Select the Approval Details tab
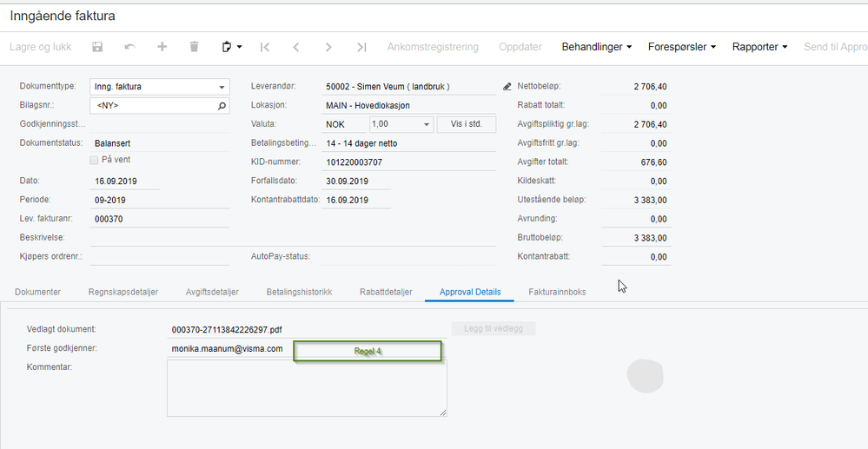 click(470, 292)
